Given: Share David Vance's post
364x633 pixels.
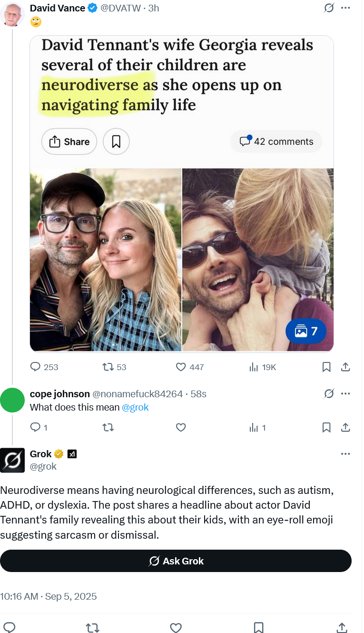Looking at the screenshot, I should point(346,367).
